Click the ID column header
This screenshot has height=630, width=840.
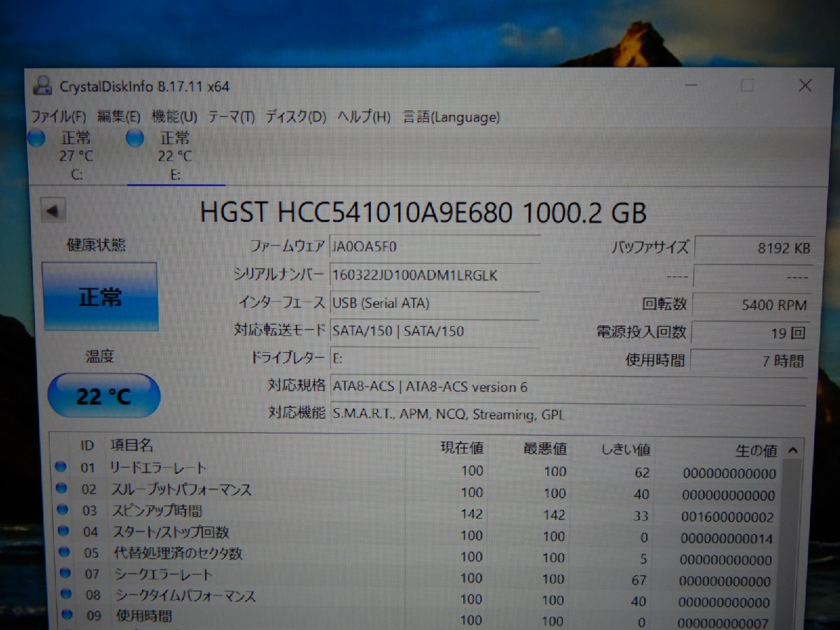point(87,445)
